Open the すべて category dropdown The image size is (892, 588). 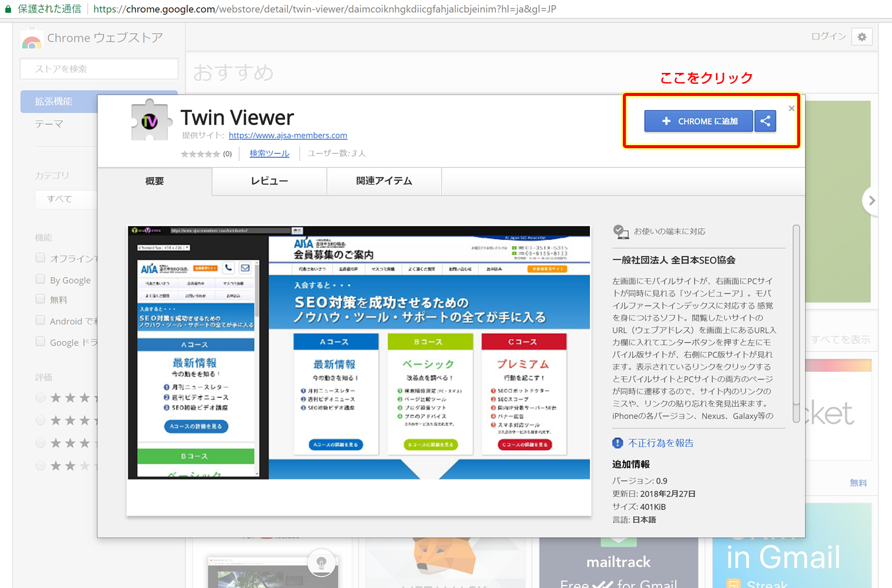[66, 199]
